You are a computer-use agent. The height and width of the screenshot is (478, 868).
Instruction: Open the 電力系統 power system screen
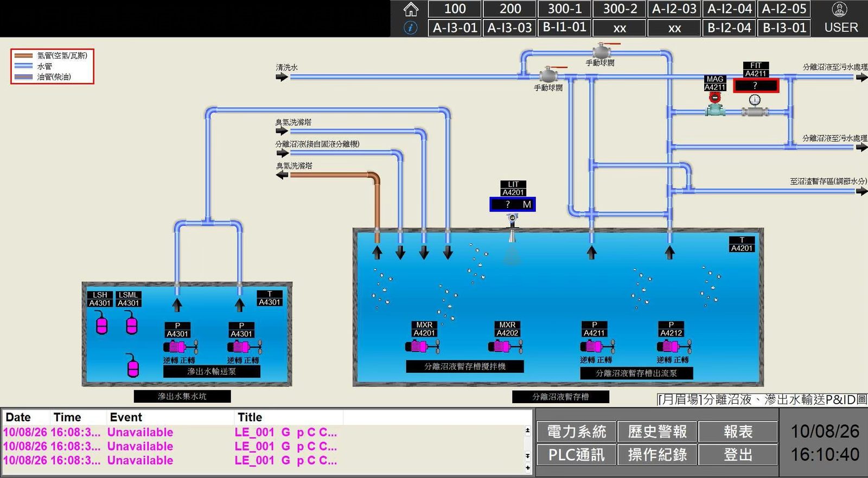click(576, 432)
